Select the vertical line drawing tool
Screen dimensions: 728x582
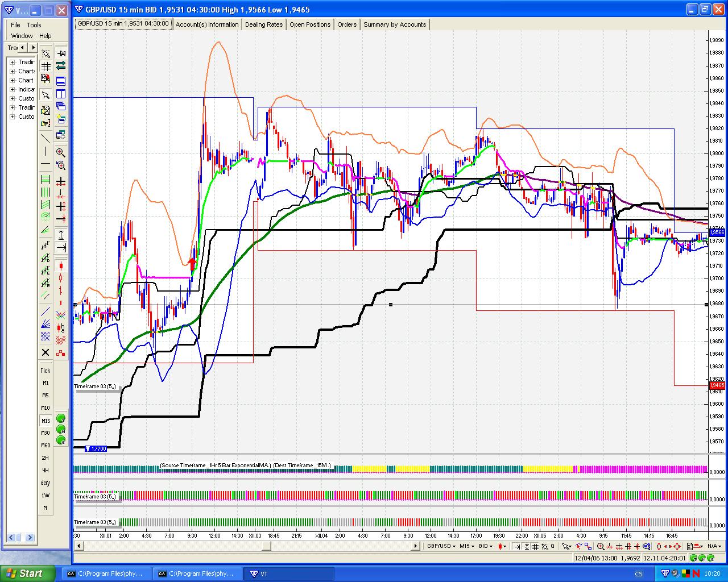45,151
